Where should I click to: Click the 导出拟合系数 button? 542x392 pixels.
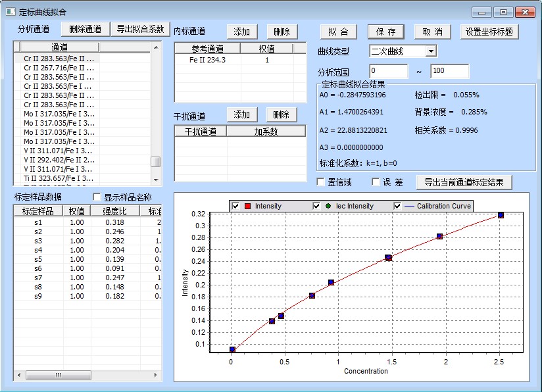[x=140, y=29]
